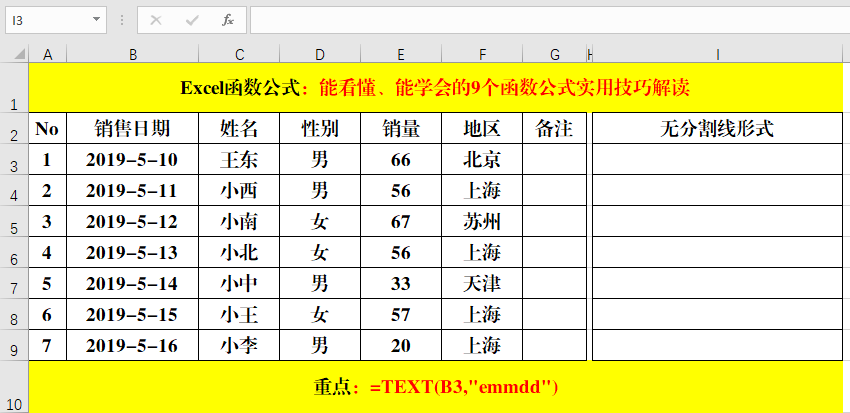Select column E header
Viewport: 850px width, 413px height.
401,54
